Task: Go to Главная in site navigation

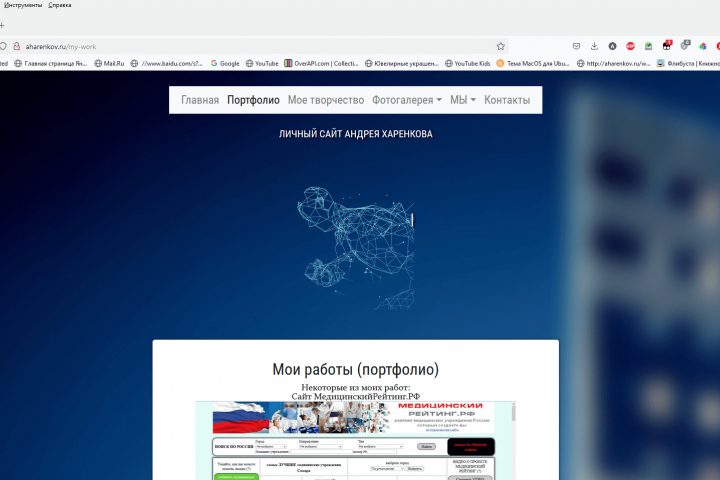Action: (200, 100)
